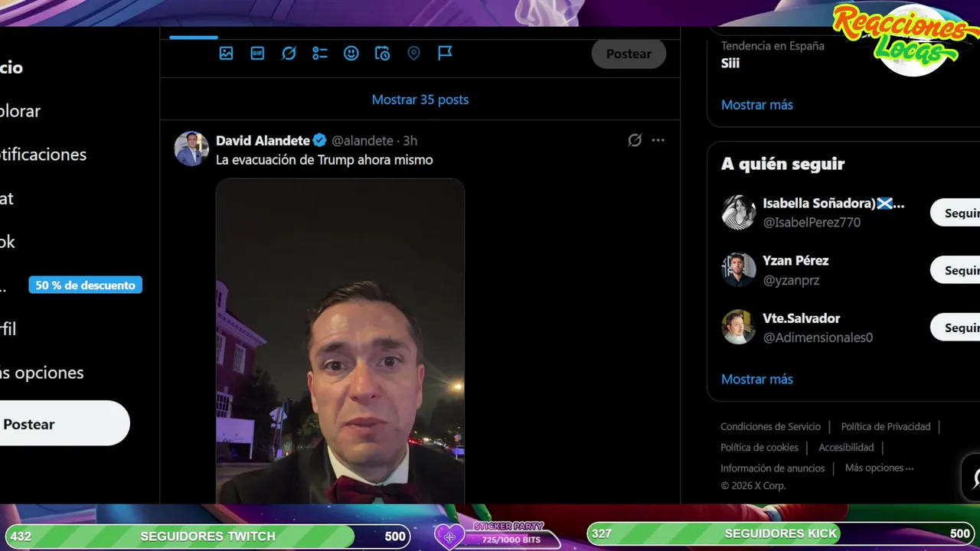Go to Inicio in sidebar
The width and height of the screenshot is (980, 551).
click(11, 67)
